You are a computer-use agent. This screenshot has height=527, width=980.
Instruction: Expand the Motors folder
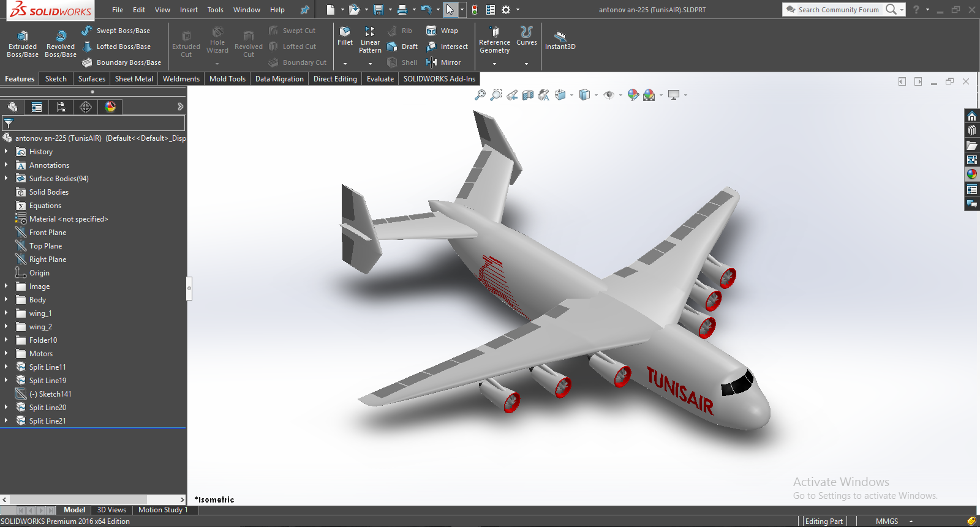(6, 353)
